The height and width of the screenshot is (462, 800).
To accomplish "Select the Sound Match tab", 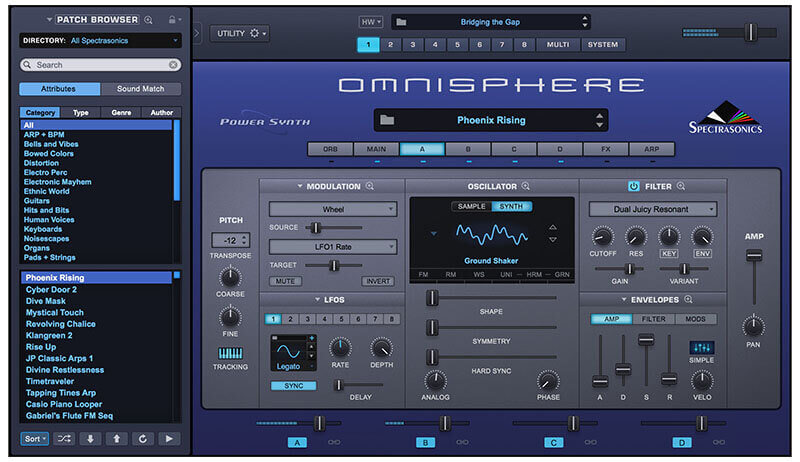I will click(x=140, y=89).
